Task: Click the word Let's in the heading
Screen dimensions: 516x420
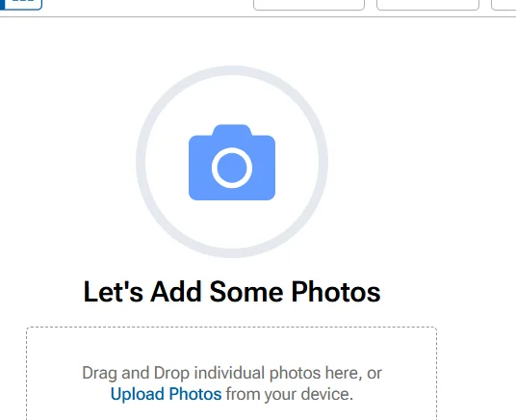Action: (114, 292)
